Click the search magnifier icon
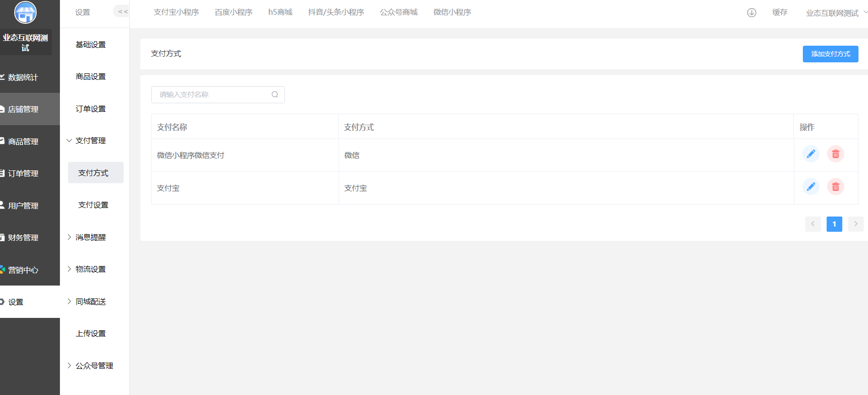868x395 pixels. click(x=275, y=95)
